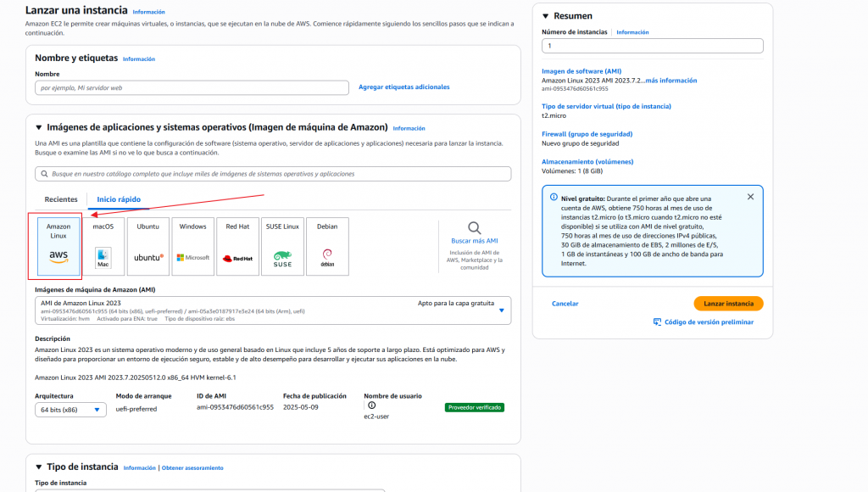Click the uefi-preferred boot mode value
The height and width of the screenshot is (492, 868).
click(136, 409)
